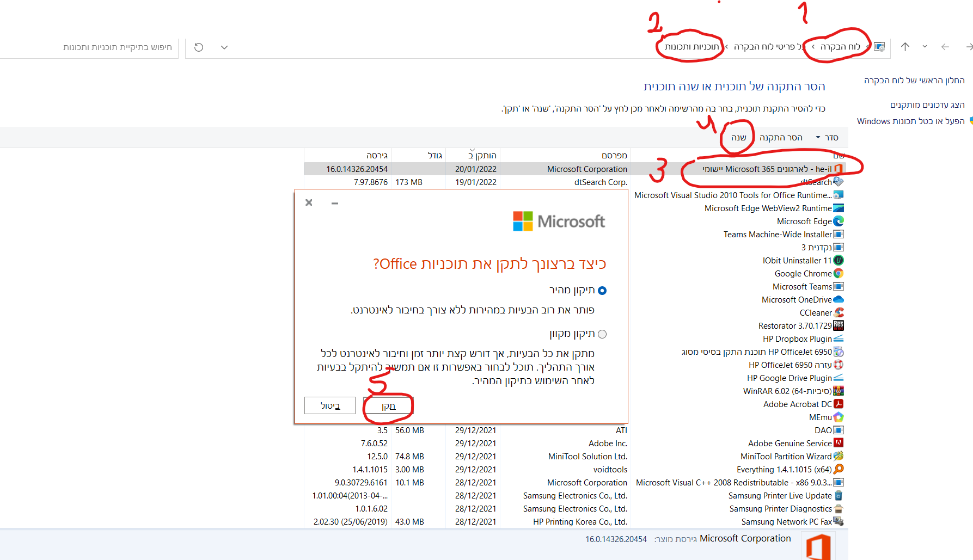Image resolution: width=973 pixels, height=560 pixels.
Task: Click the ביטול (Cancel) button in the Office dialog
Action: 330,406
